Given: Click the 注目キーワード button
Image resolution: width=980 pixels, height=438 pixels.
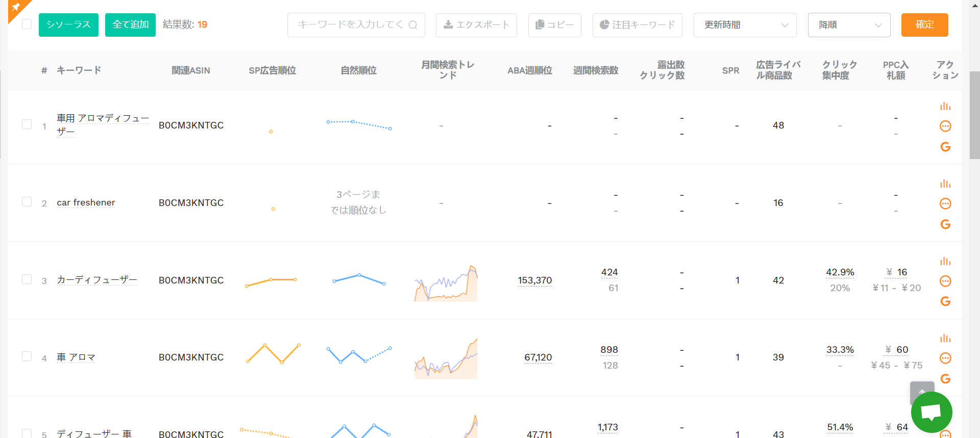Looking at the screenshot, I should (x=637, y=25).
